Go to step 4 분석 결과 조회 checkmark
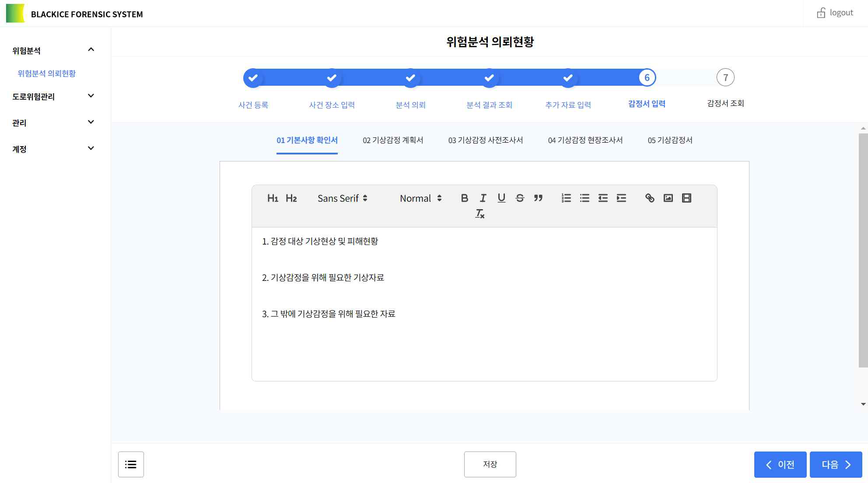 (489, 78)
